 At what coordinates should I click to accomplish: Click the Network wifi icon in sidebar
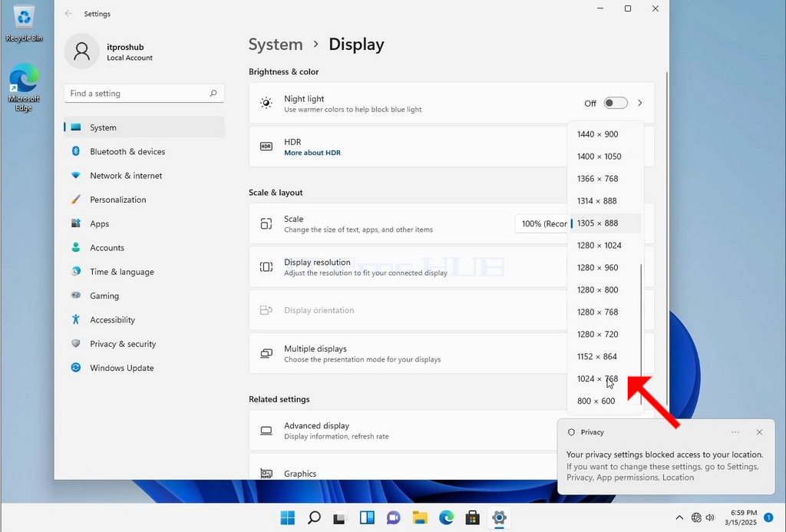(76, 176)
